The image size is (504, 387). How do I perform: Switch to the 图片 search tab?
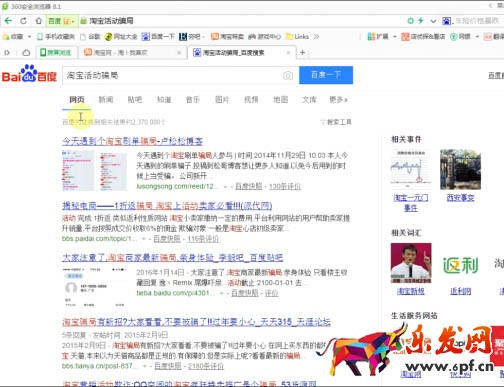coord(222,100)
